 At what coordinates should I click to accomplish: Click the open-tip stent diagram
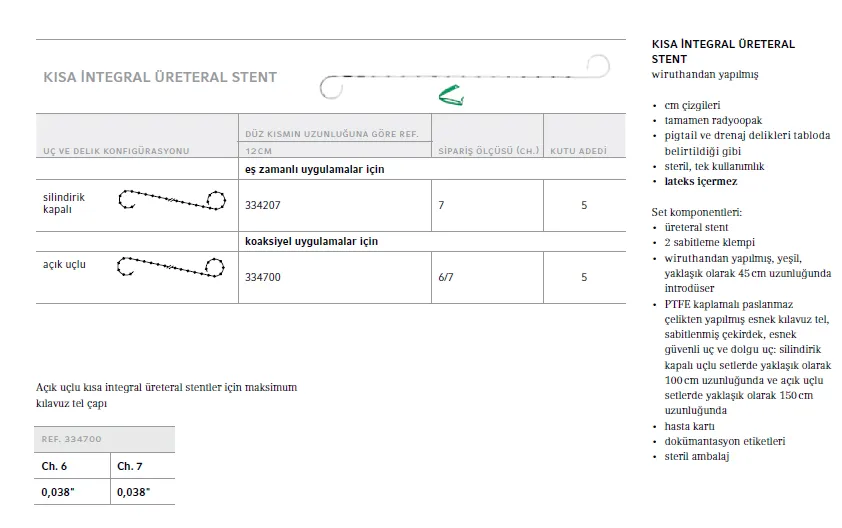tap(171, 267)
